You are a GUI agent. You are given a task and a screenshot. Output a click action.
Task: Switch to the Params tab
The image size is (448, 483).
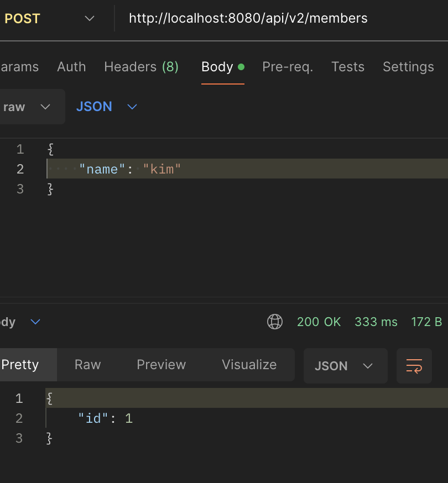(x=19, y=67)
